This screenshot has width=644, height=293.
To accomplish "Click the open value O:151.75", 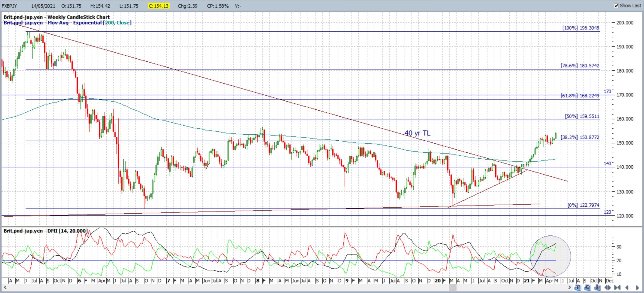I will click(x=71, y=6).
